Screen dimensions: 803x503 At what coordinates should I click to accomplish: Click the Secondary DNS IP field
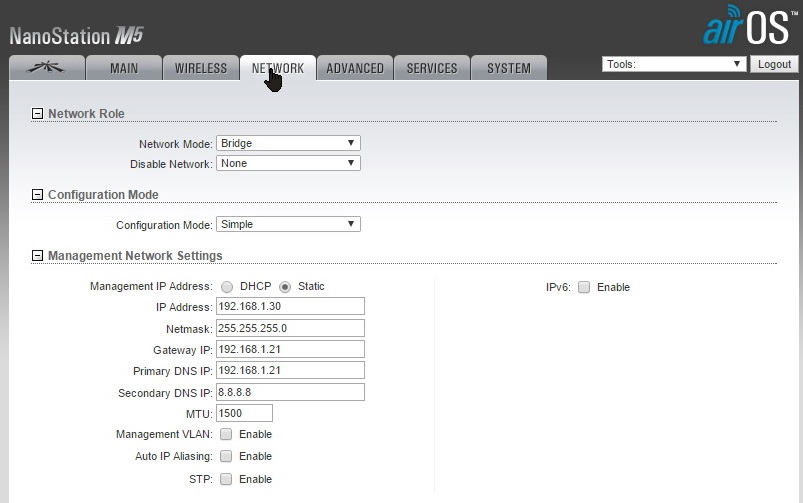pyautogui.click(x=290, y=392)
